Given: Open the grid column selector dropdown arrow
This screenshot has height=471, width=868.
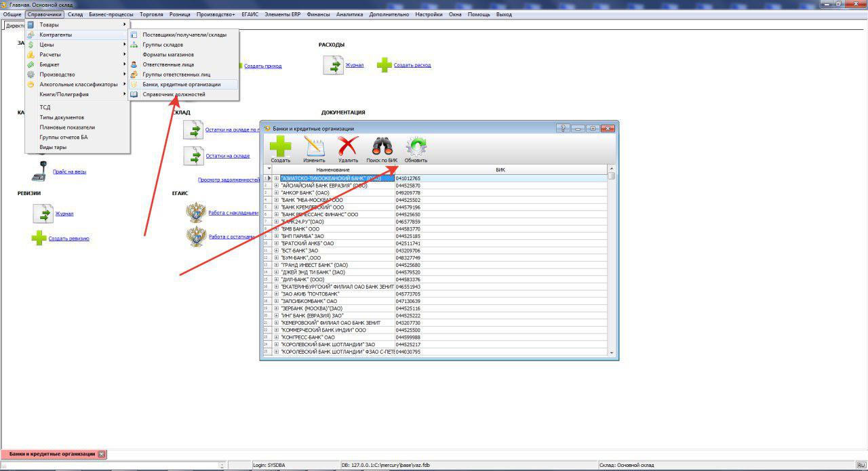Looking at the screenshot, I should [268, 169].
